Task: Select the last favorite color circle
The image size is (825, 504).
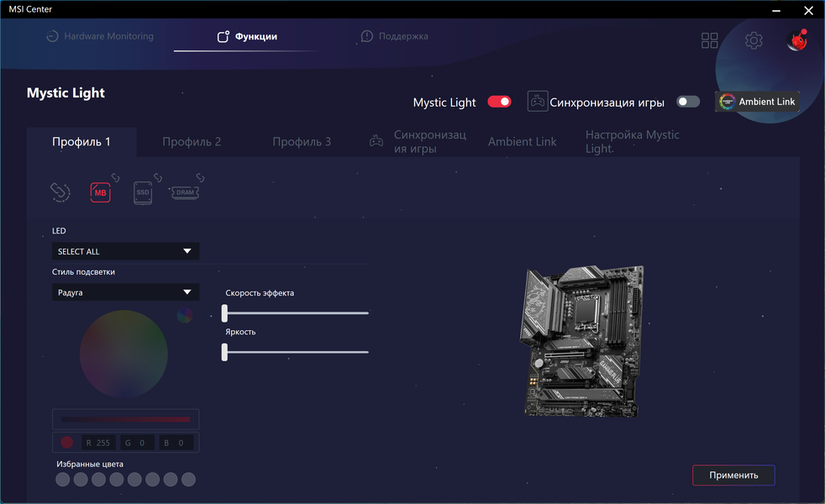Action: click(188, 480)
